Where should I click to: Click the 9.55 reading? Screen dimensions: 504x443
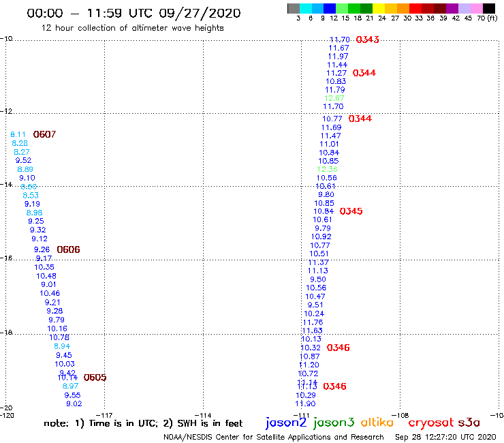[x=72, y=395]
